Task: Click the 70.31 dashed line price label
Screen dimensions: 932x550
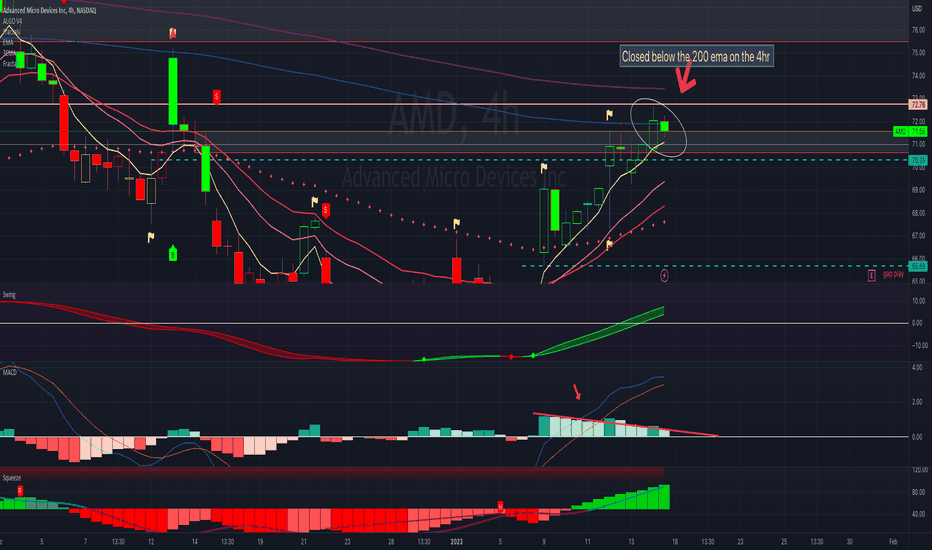Action: 918,160
